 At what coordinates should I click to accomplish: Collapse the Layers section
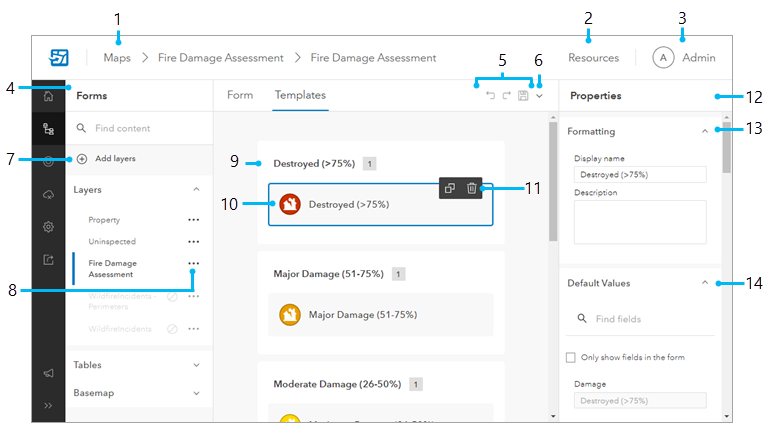(x=196, y=189)
